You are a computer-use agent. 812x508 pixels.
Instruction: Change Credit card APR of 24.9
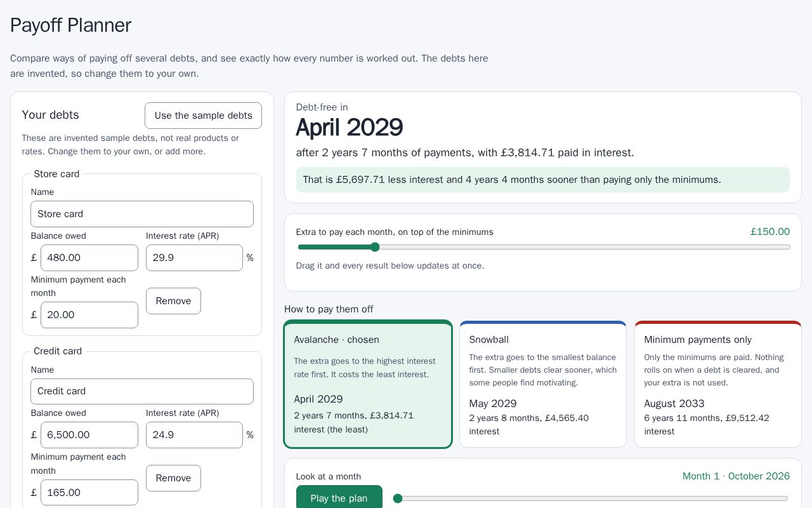194,435
